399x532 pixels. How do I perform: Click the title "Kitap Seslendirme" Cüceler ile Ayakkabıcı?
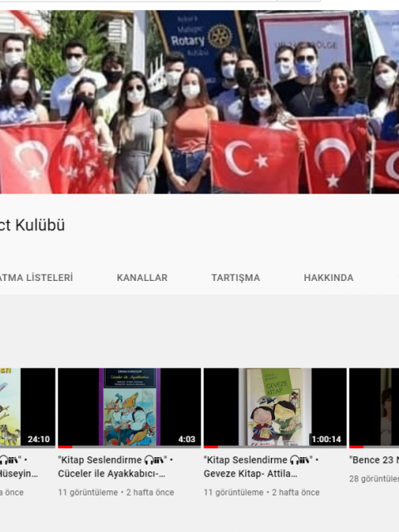tap(116, 466)
